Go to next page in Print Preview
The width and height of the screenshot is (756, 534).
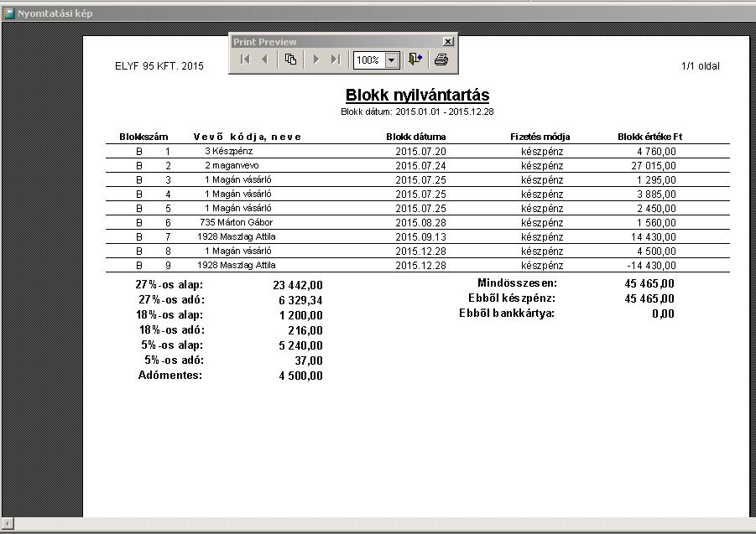click(316, 60)
